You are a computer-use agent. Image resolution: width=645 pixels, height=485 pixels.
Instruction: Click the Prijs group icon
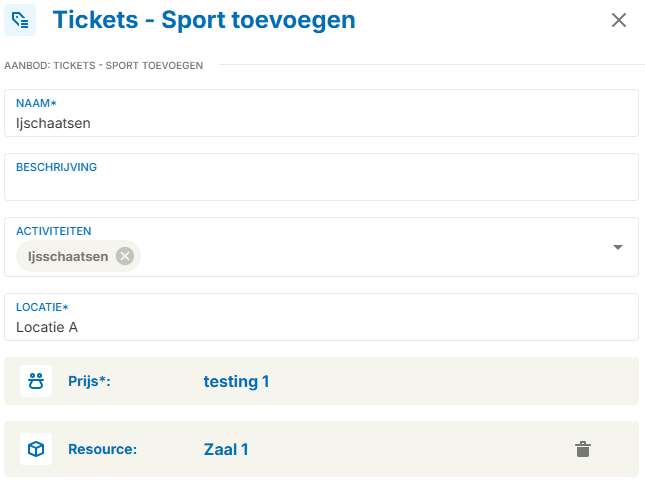coord(36,381)
